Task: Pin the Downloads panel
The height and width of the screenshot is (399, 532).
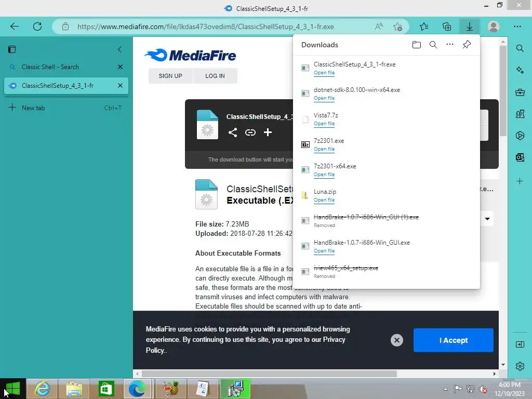Action: tap(467, 45)
